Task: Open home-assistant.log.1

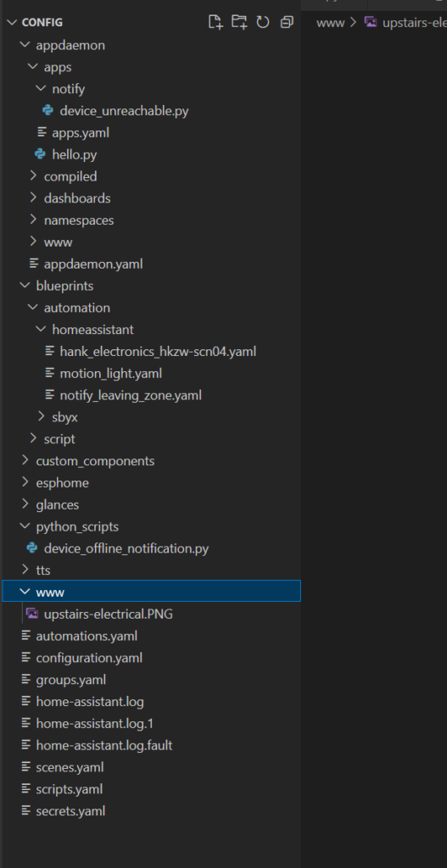Action: [x=94, y=724]
